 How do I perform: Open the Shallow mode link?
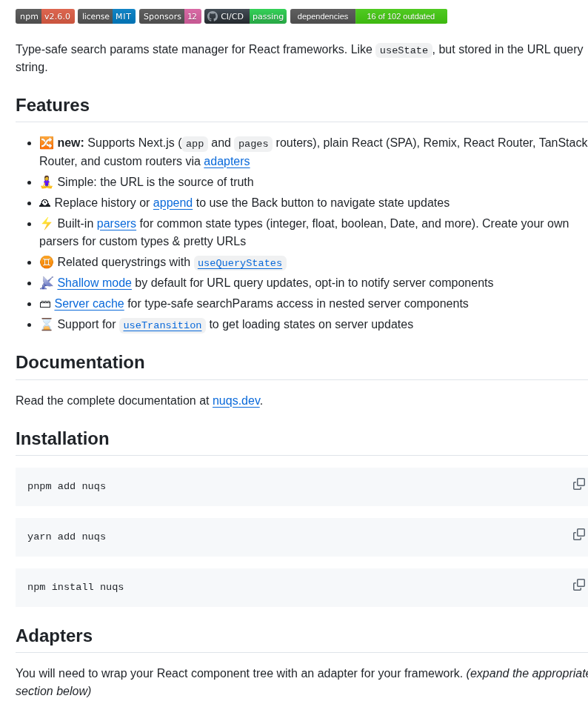click(95, 283)
